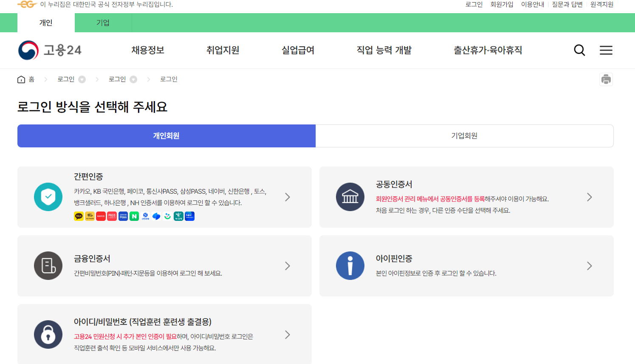This screenshot has height=364, width=635.
Task: Choose the KB국민은행 authentication icon
Action: pyautogui.click(x=90, y=216)
